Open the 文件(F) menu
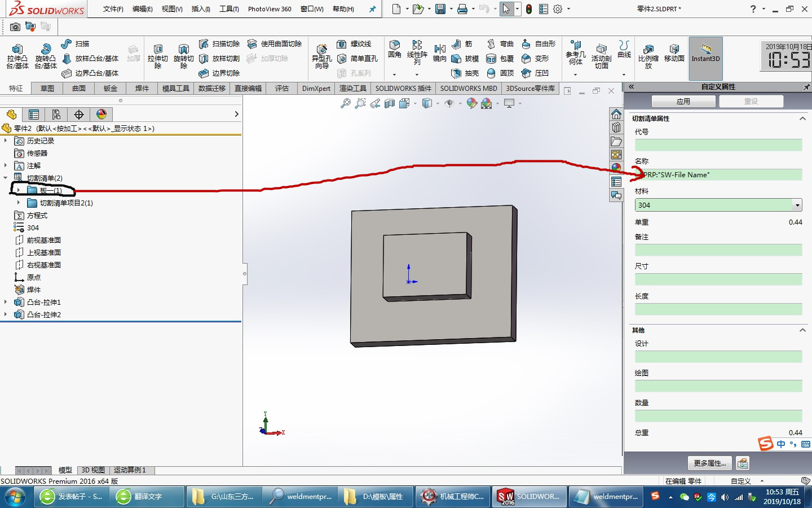 click(x=113, y=9)
